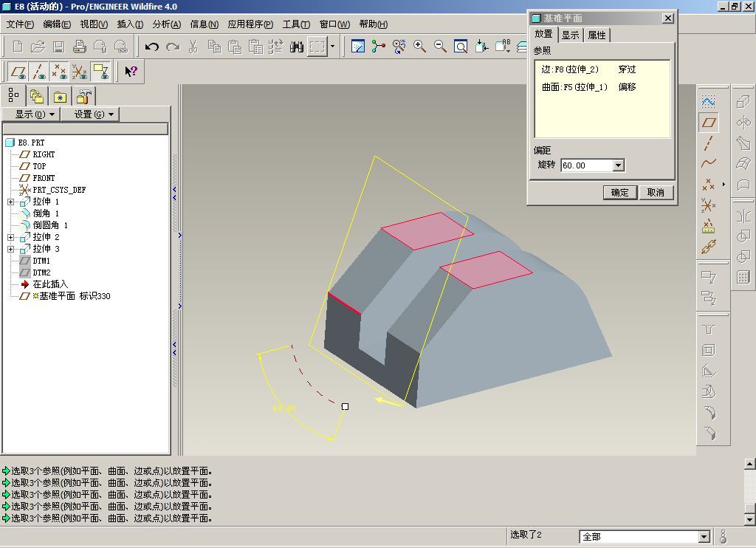
Task: Click the 旋转 angle input field
Action: click(587, 165)
